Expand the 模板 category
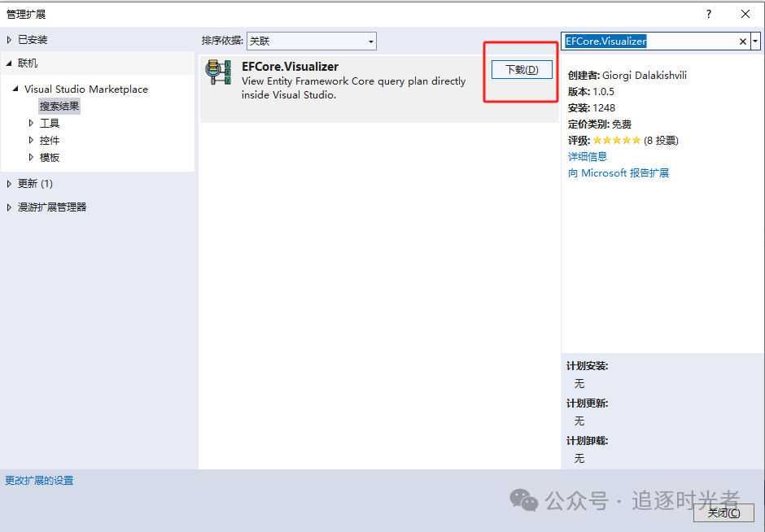The image size is (765, 532). (x=31, y=157)
